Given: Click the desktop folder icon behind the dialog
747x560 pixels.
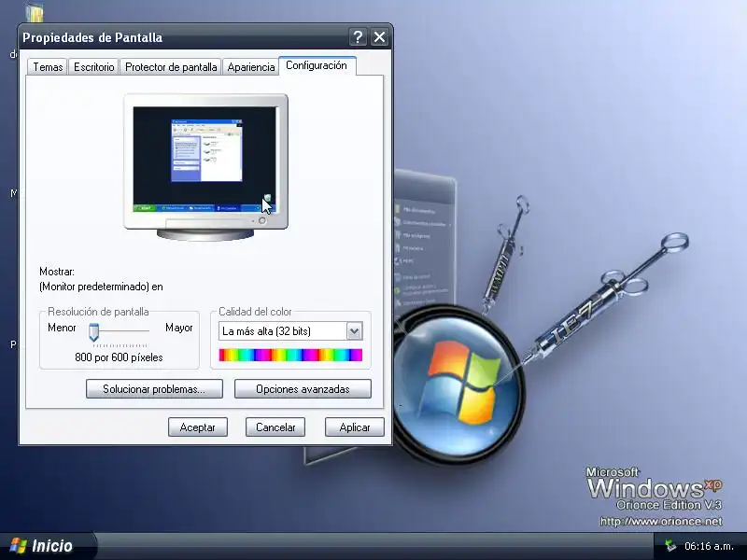Looking at the screenshot, I should (x=35, y=13).
